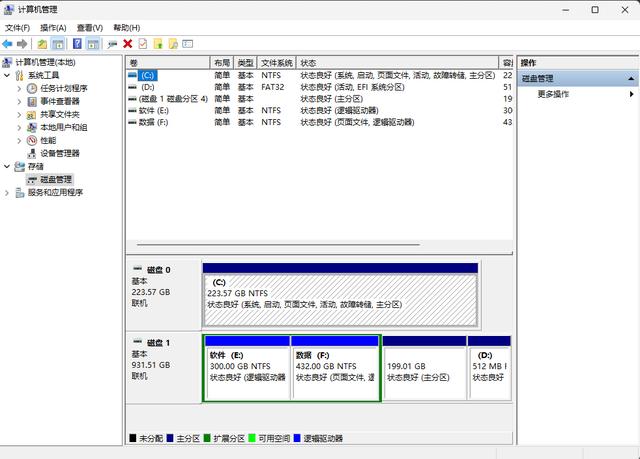Select Shared Folders (共享文件夹) in tree
Screen dimensions: 640x459
[x=60, y=114]
